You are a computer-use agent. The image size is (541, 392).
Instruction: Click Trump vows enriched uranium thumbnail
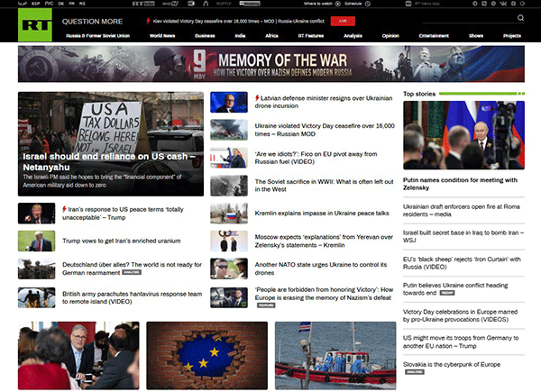[x=36, y=241]
